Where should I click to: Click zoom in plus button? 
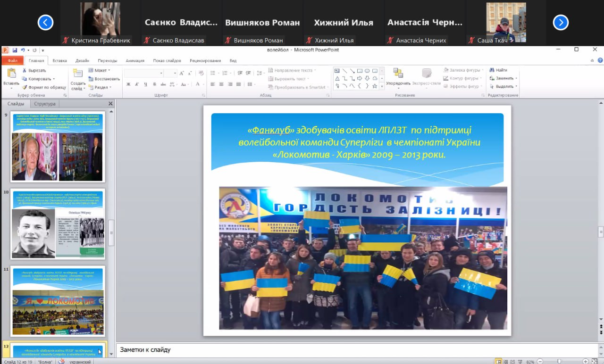point(586,362)
